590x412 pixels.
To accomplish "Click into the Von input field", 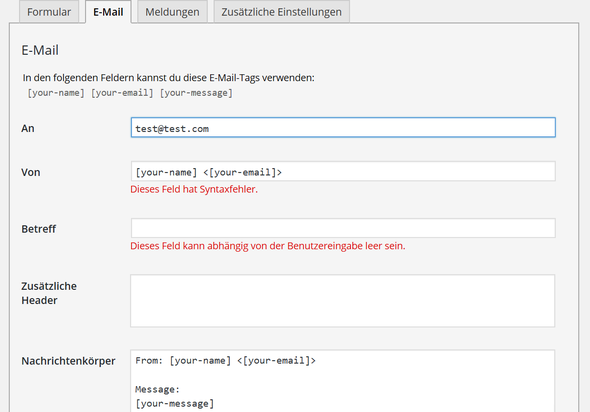I will click(343, 172).
